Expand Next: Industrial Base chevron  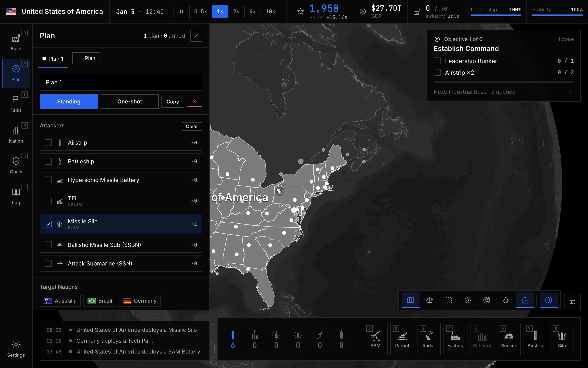point(571,92)
